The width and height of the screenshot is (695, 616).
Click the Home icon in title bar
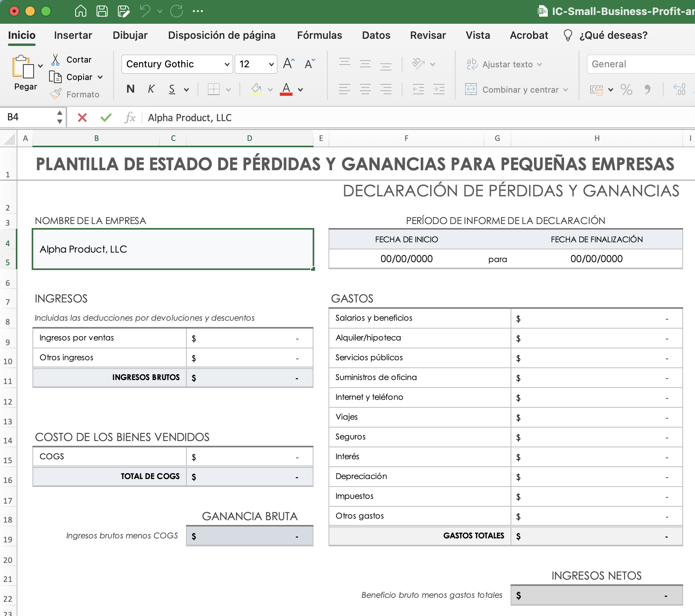(81, 11)
